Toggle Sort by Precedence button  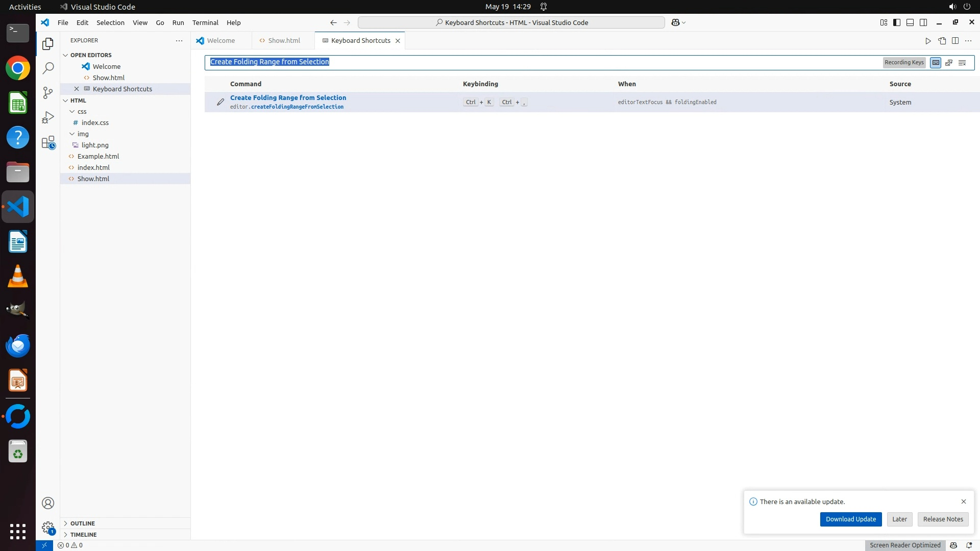[949, 62]
